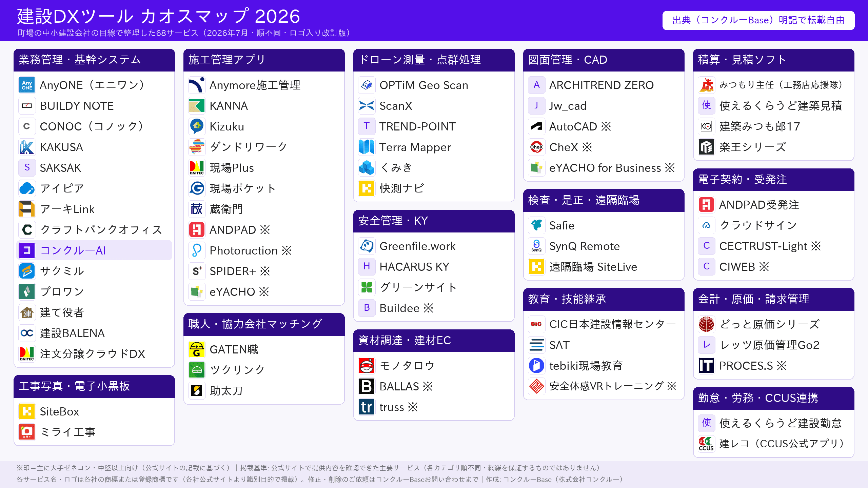This screenshot has height=488, width=868.
Task: Click the 建設BALENA logo icon
Action: pyautogui.click(x=27, y=333)
